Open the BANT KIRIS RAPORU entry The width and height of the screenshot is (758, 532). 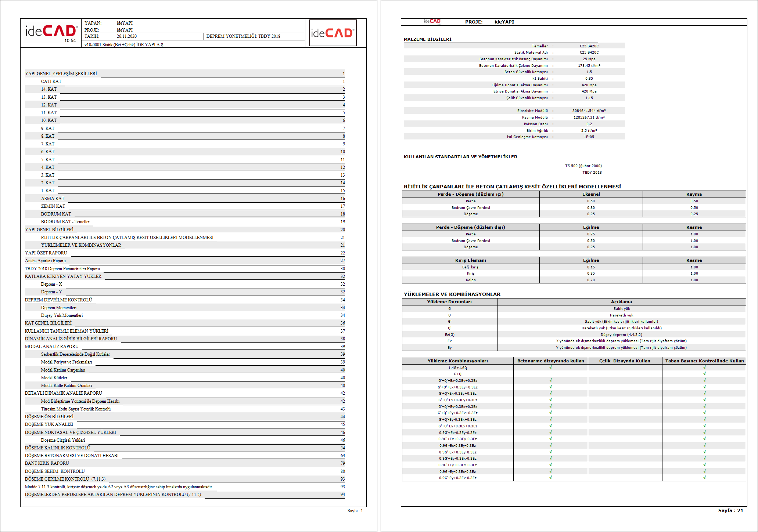tap(47, 463)
